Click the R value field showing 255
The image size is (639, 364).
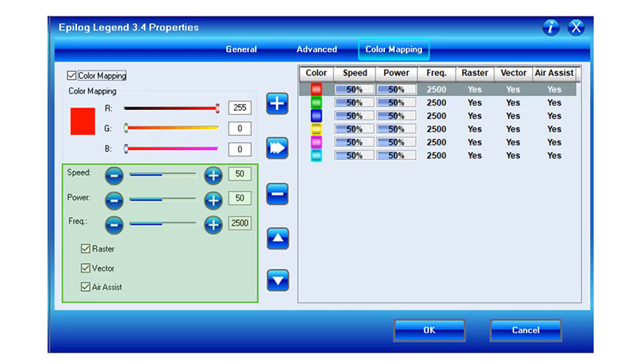239,108
